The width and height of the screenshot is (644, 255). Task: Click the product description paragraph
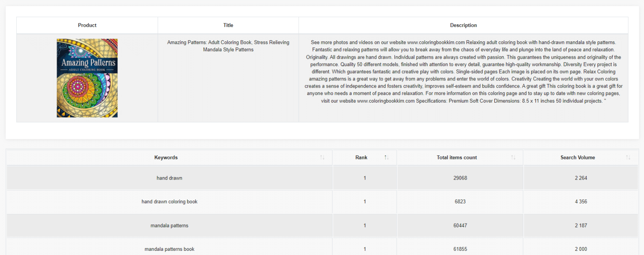tap(463, 72)
